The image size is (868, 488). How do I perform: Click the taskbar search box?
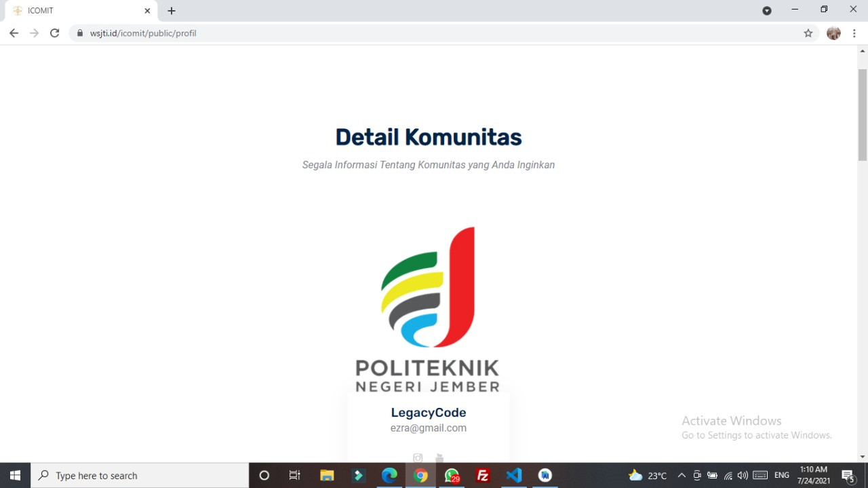140,475
